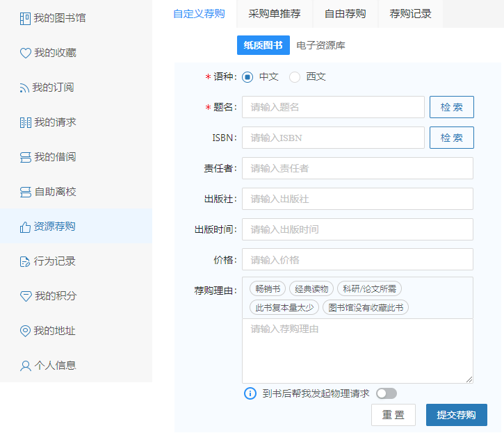Choose the 畅销书 reason tag
Image resolution: width=504 pixels, height=433 pixels.
coord(268,289)
